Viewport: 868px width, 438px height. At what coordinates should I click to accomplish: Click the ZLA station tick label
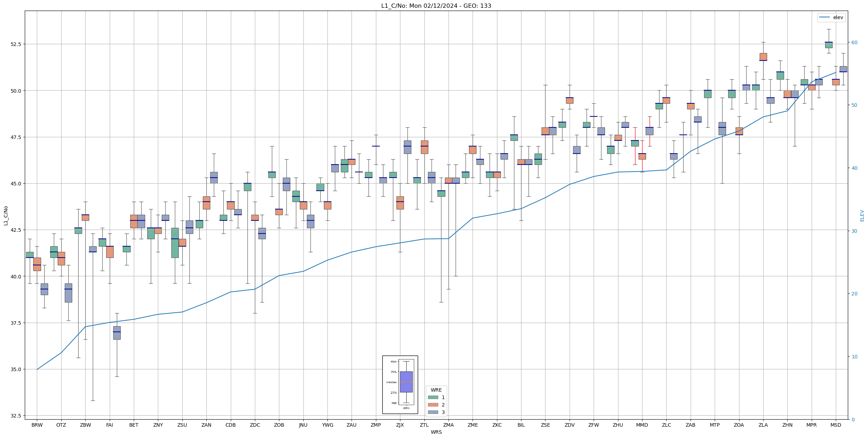point(763,425)
